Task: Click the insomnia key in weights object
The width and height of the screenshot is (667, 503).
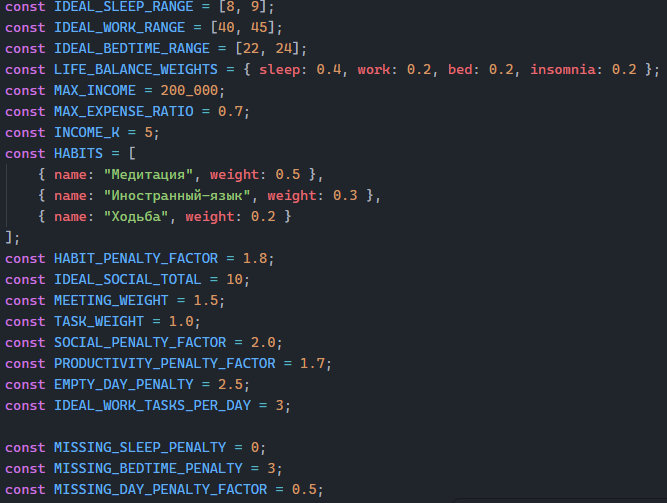Action: point(562,69)
